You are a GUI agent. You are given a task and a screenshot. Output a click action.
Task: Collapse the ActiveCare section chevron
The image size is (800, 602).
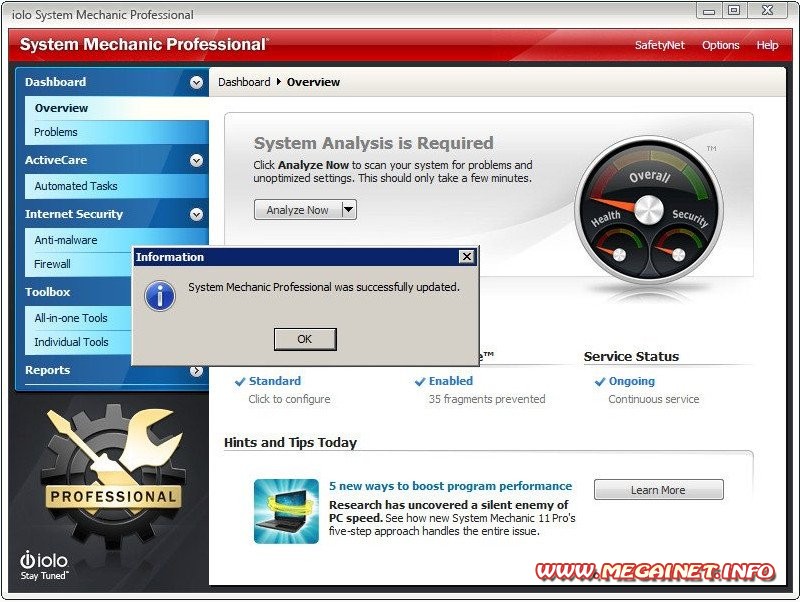(196, 161)
